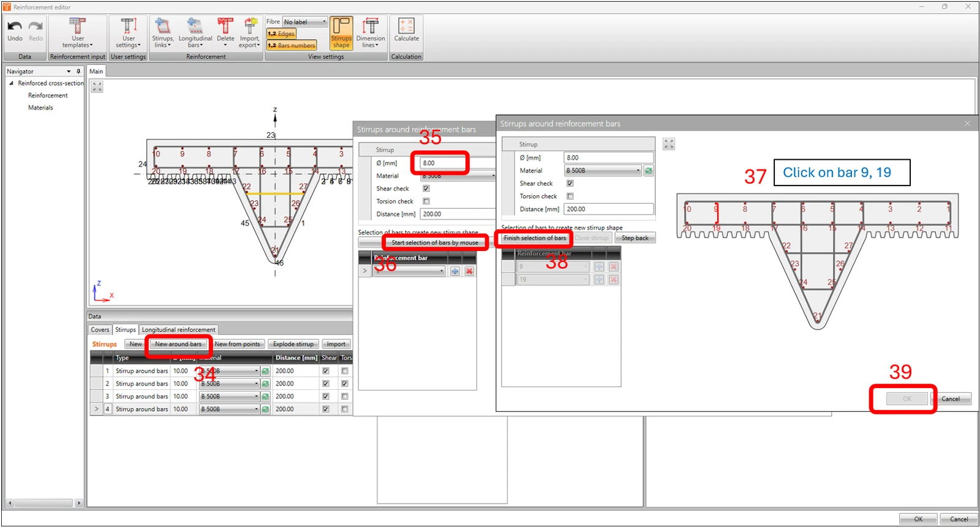Click the Explode stirrup button

[x=293, y=344]
